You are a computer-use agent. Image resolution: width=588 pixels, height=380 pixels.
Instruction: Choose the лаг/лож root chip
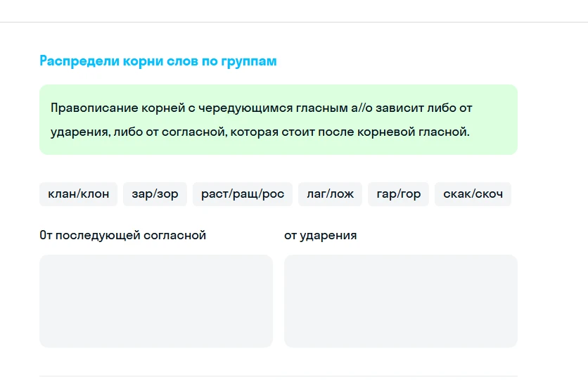330,194
